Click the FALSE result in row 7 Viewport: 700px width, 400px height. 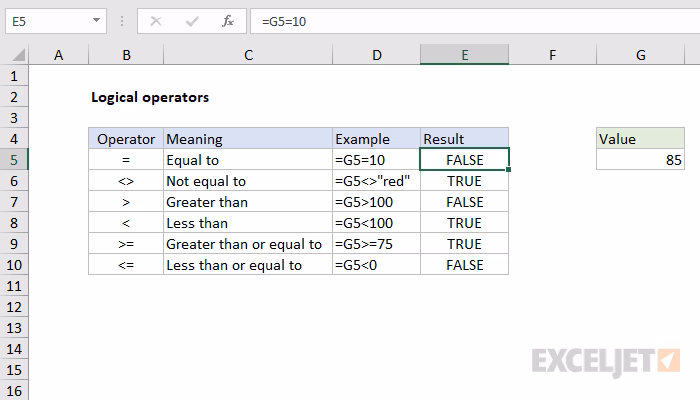pyautogui.click(x=464, y=202)
